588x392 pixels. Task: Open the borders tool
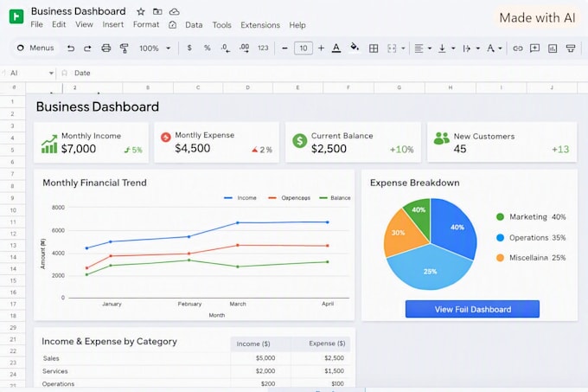374,48
